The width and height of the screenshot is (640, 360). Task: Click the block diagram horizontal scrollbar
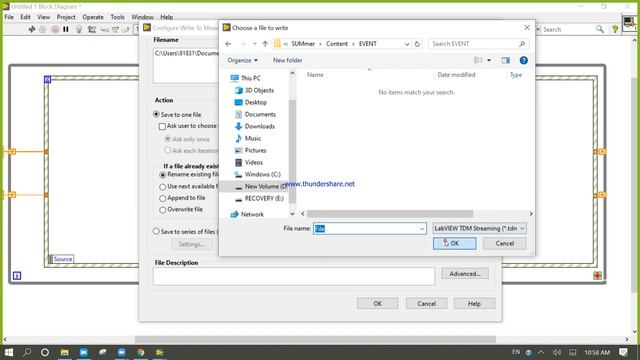tap(316, 339)
